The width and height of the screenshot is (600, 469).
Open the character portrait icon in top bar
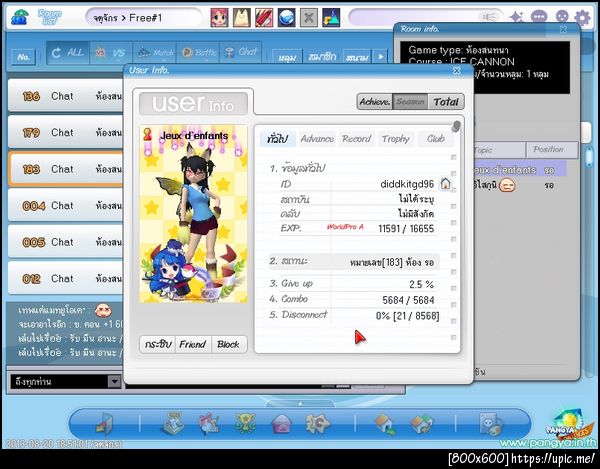[x=220, y=18]
